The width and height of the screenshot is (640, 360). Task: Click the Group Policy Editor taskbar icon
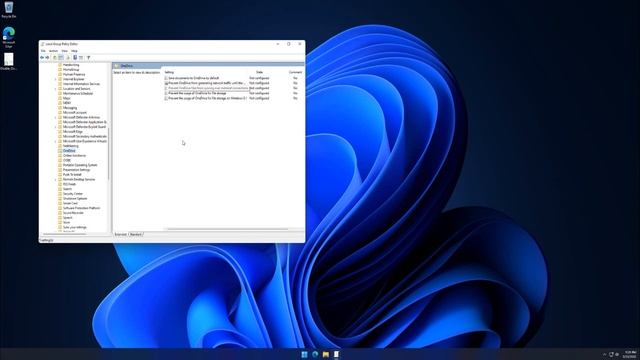coord(336,354)
